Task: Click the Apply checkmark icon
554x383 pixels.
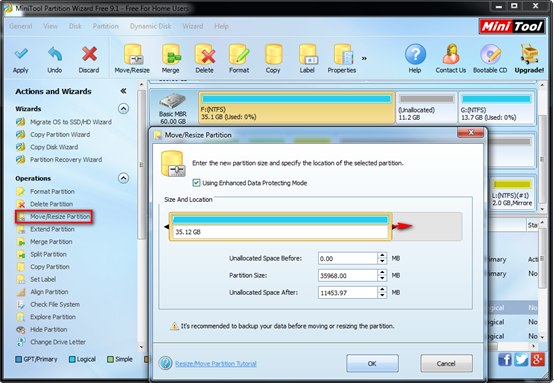Action: (21, 54)
